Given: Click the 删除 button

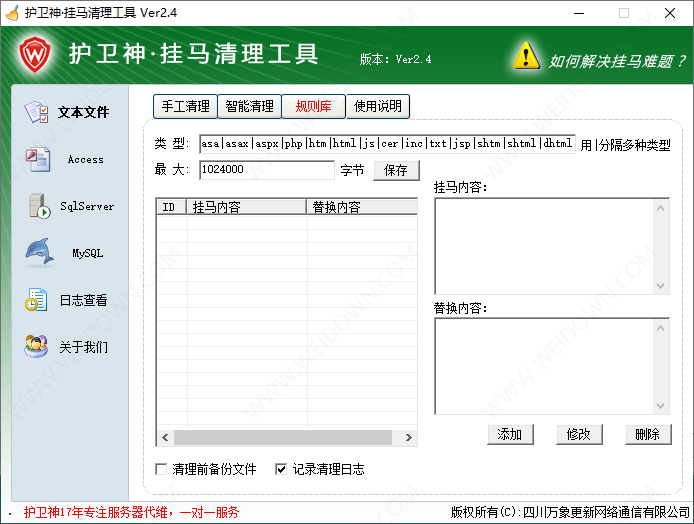Looking at the screenshot, I should click(648, 434).
